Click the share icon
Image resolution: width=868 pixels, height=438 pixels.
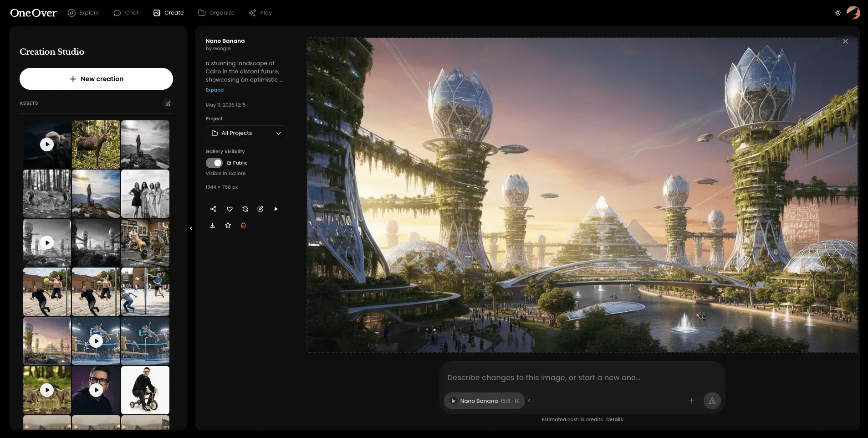pyautogui.click(x=213, y=209)
